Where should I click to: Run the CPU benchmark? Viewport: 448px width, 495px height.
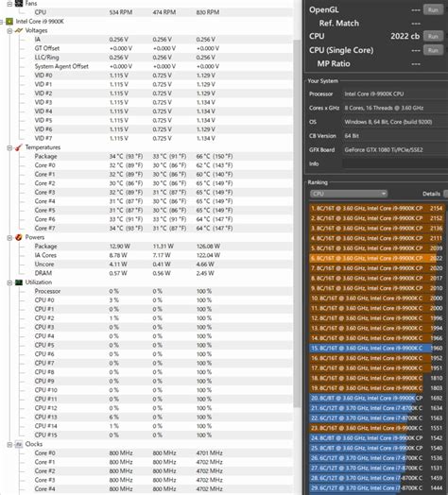[433, 36]
